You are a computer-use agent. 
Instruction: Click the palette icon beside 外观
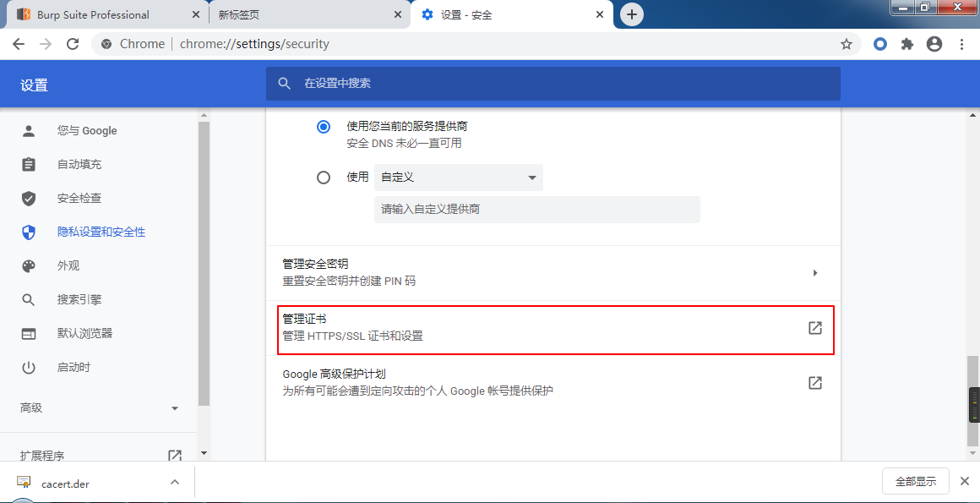pos(29,266)
